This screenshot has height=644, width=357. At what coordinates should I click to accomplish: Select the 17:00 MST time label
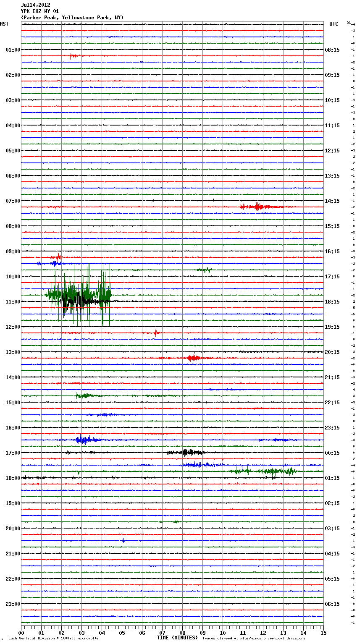coord(13,453)
